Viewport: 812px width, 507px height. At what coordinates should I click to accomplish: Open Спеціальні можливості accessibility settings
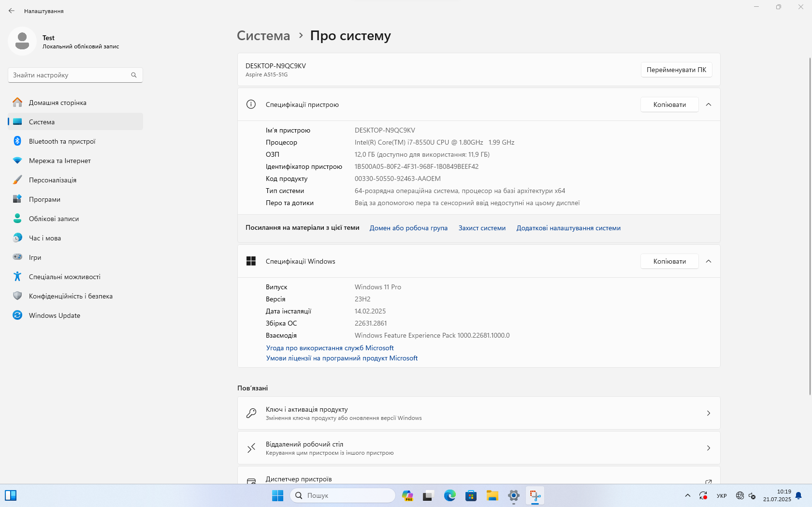coord(64,277)
